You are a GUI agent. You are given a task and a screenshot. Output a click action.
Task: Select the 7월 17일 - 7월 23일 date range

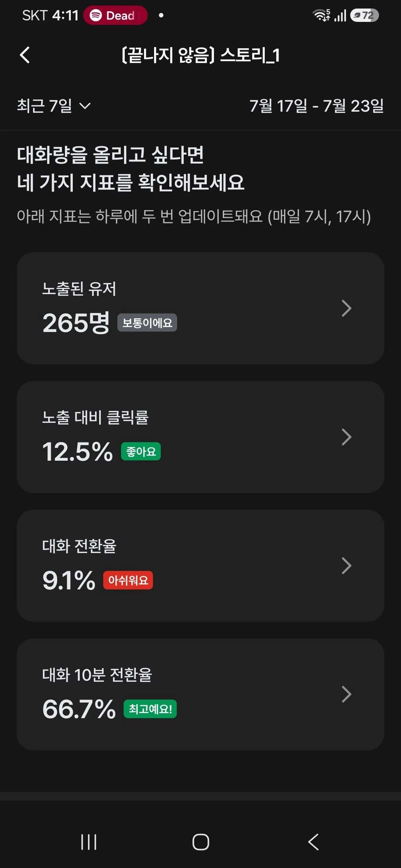[x=317, y=106]
